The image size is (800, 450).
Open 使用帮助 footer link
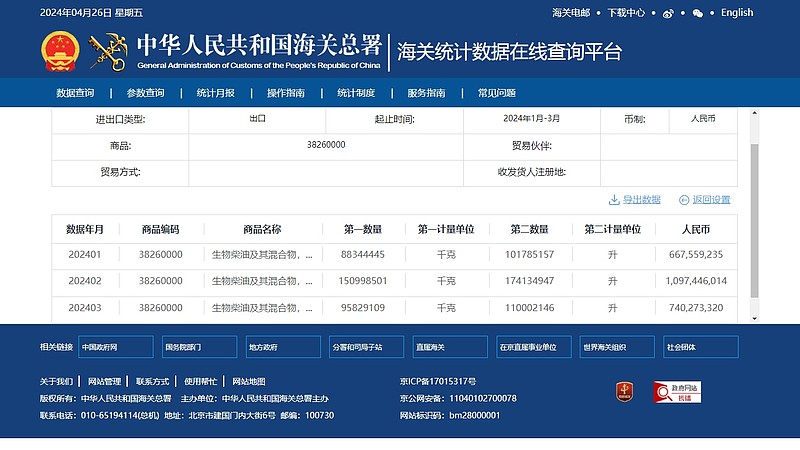point(201,382)
